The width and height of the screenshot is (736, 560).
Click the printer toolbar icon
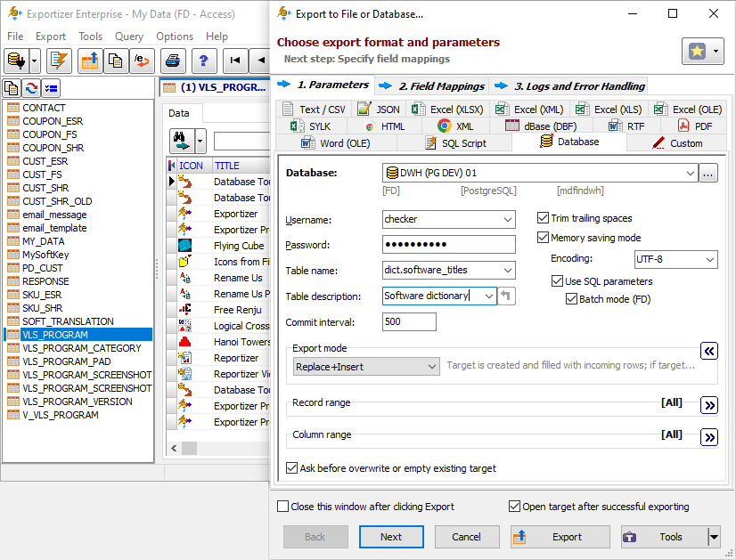(x=173, y=61)
